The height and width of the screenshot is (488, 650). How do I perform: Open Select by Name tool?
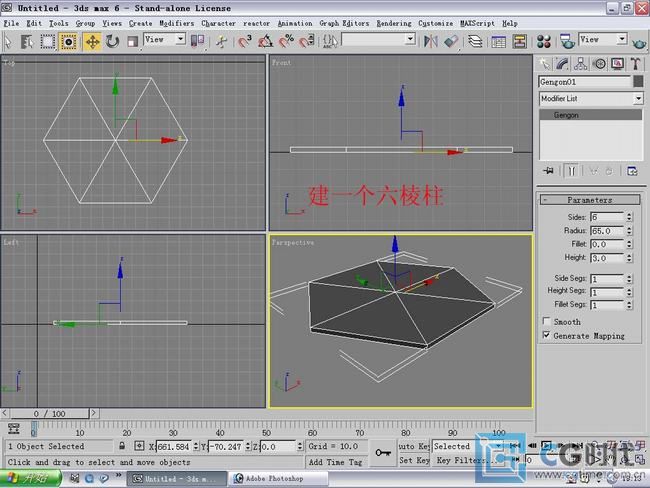[x=27, y=41]
